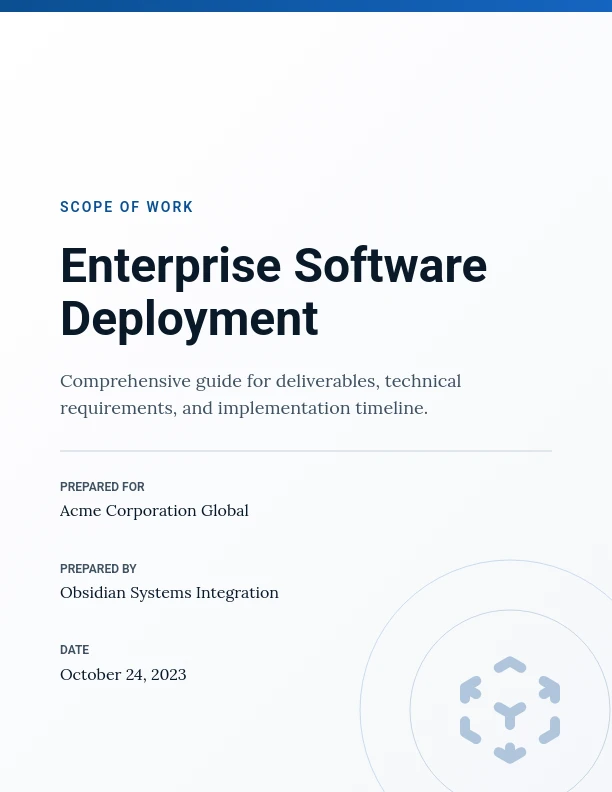Click the PREPARED FOR label
Image resolution: width=612 pixels, height=792 pixels.
(x=102, y=487)
